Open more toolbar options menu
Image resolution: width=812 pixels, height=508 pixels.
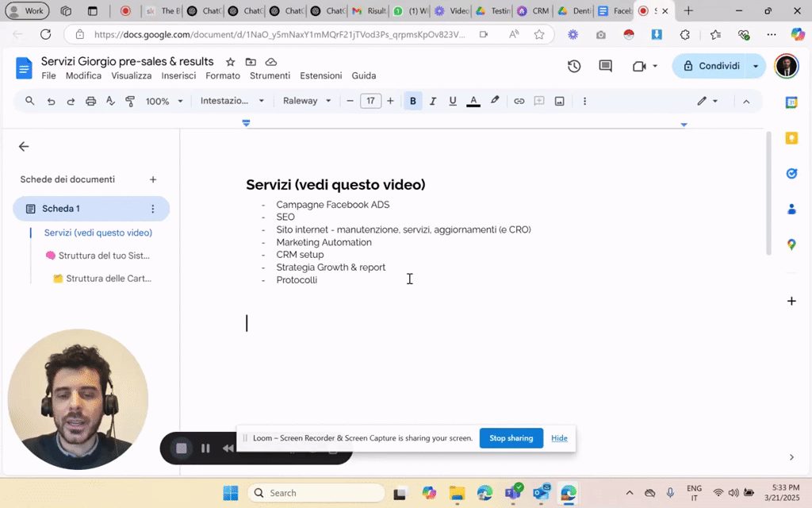pyautogui.click(x=584, y=101)
